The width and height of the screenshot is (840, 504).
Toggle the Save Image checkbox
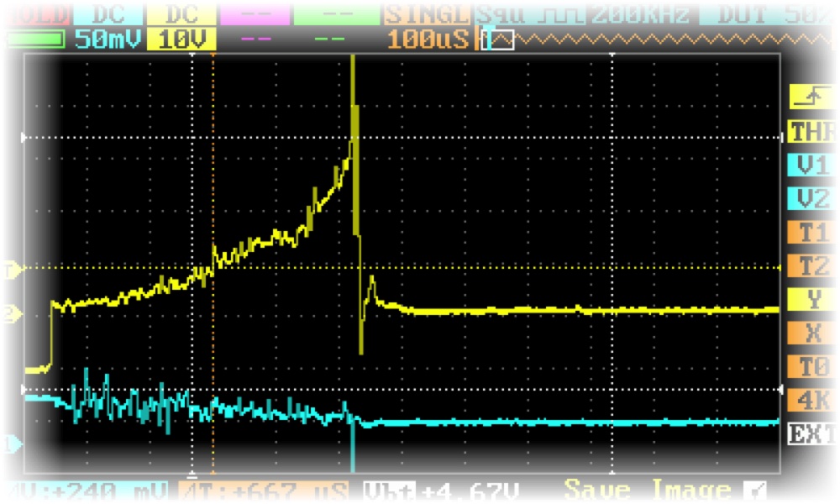pos(753,490)
